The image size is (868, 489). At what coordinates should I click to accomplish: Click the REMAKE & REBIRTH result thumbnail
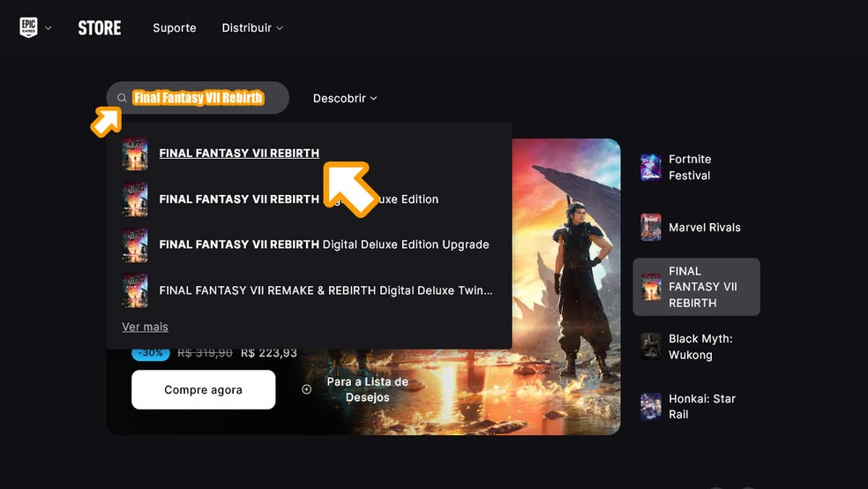135,290
